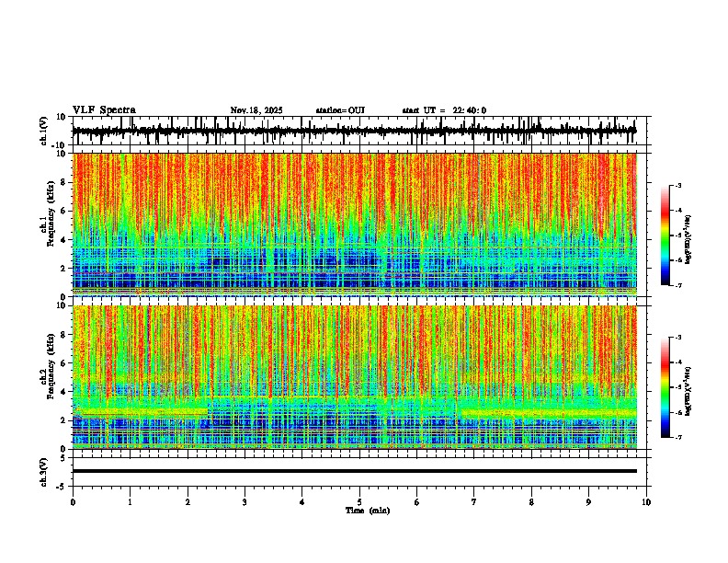
Task: Select the date text "Nov.18, 2025"
Action: pos(256,110)
